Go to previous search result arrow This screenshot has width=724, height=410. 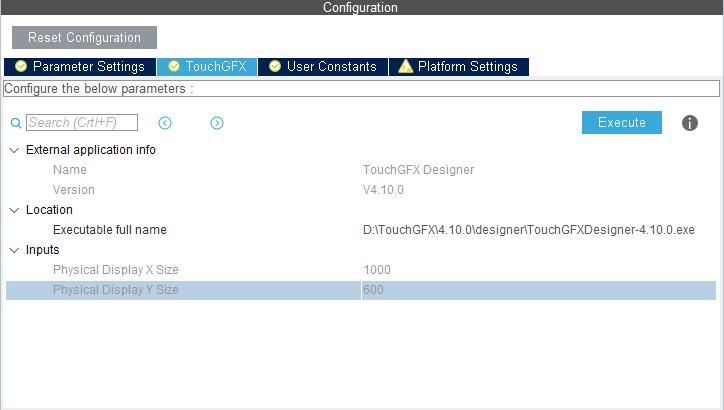[165, 123]
